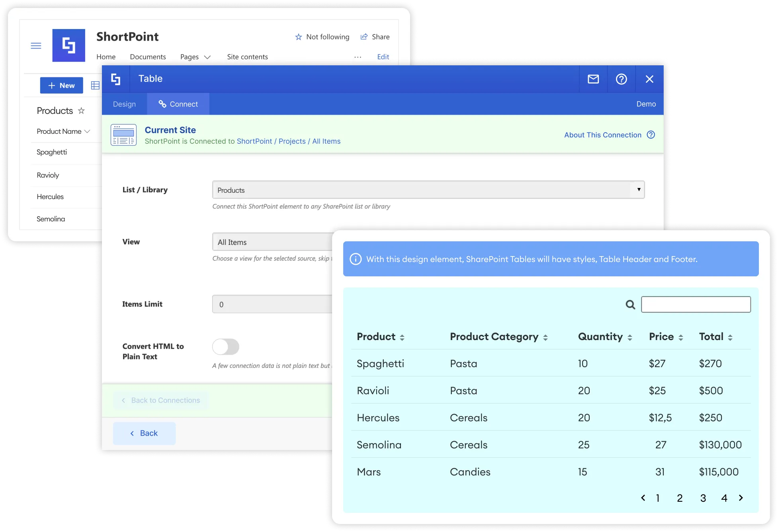Click the Back to Connections button

point(161,400)
